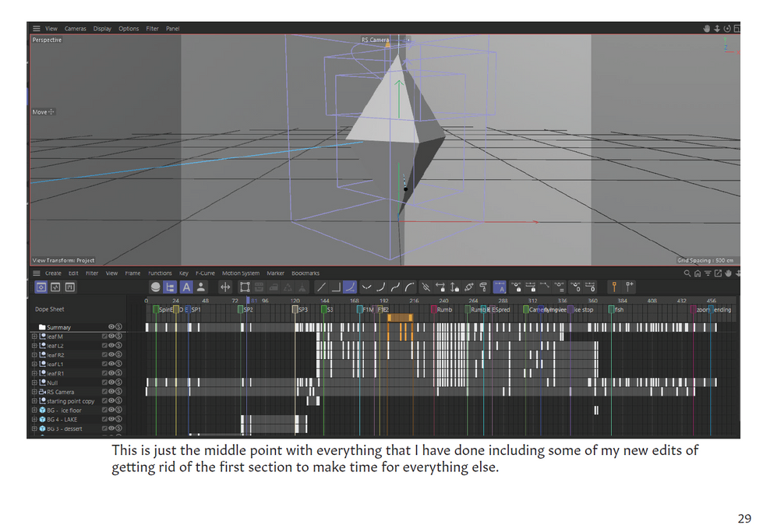Click the add marker plus icon
The image size is (763, 532).
[629, 287]
